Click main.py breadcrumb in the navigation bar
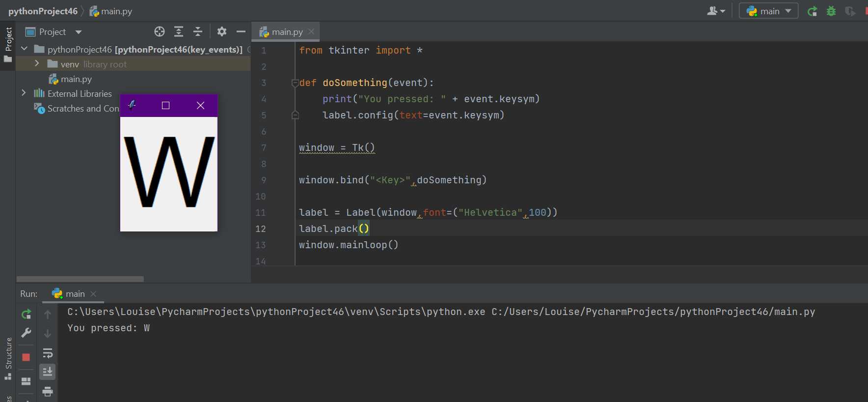The width and height of the screenshot is (868, 402). point(111,11)
